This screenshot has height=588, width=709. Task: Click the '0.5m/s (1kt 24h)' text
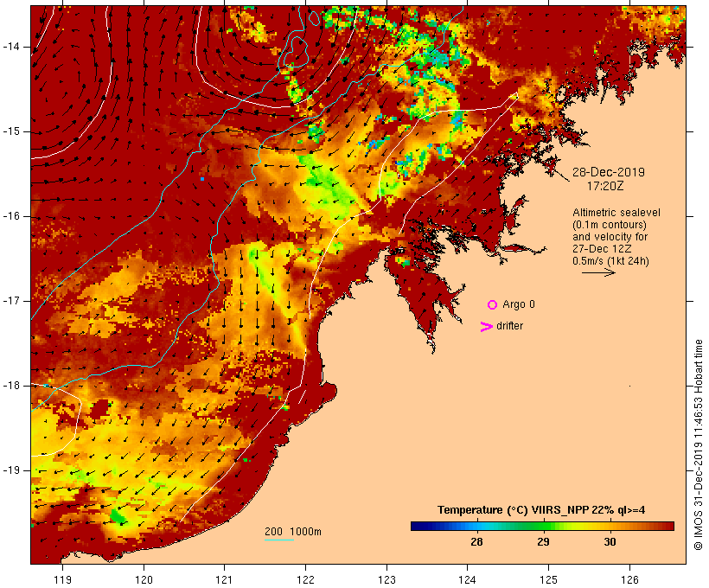point(610,261)
